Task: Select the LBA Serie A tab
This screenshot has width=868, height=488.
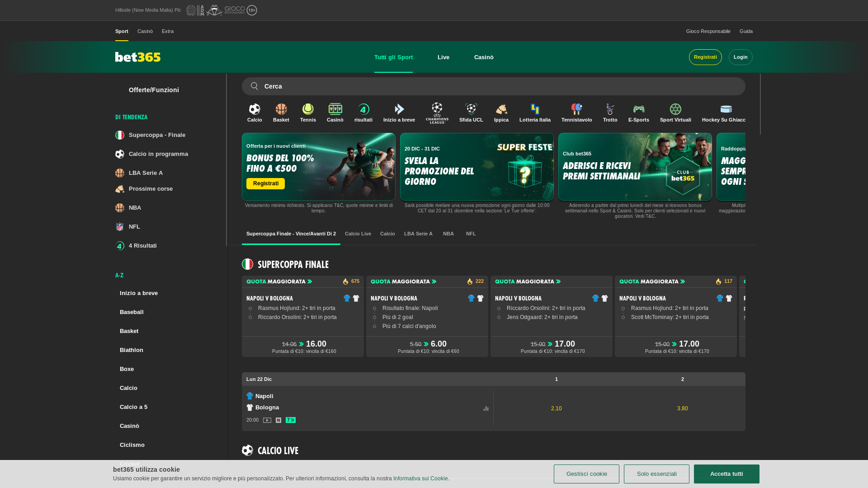Action: click(418, 234)
